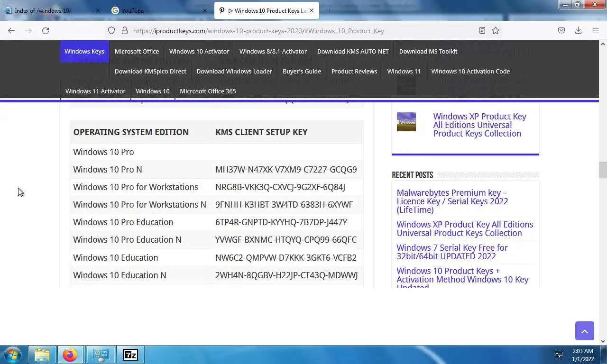
Task: Open the Download Windows Loader menu item
Action: [x=234, y=71]
